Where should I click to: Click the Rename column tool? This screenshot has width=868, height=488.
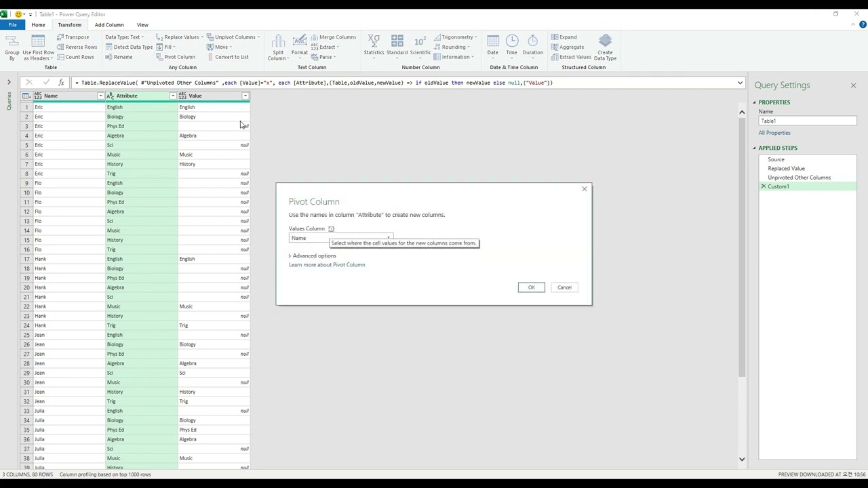(x=119, y=57)
